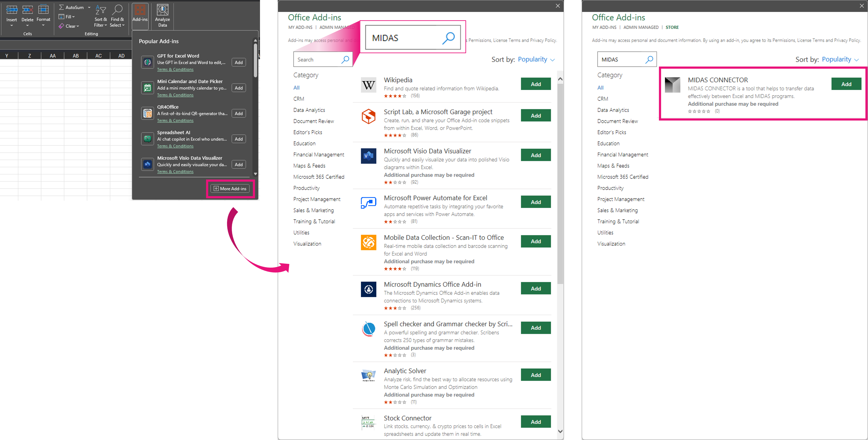Click scroll down arrow in Popular Add-ins
Image resolution: width=868 pixels, height=440 pixels.
click(x=255, y=174)
